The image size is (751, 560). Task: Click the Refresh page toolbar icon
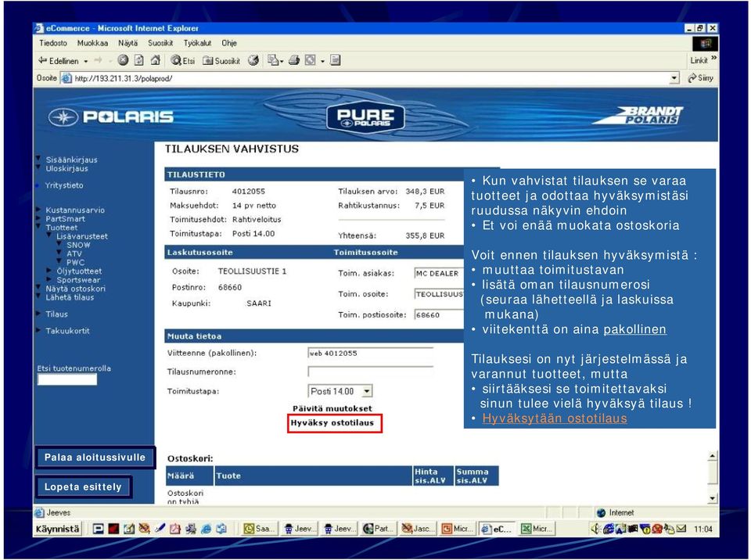pyautogui.click(x=139, y=60)
